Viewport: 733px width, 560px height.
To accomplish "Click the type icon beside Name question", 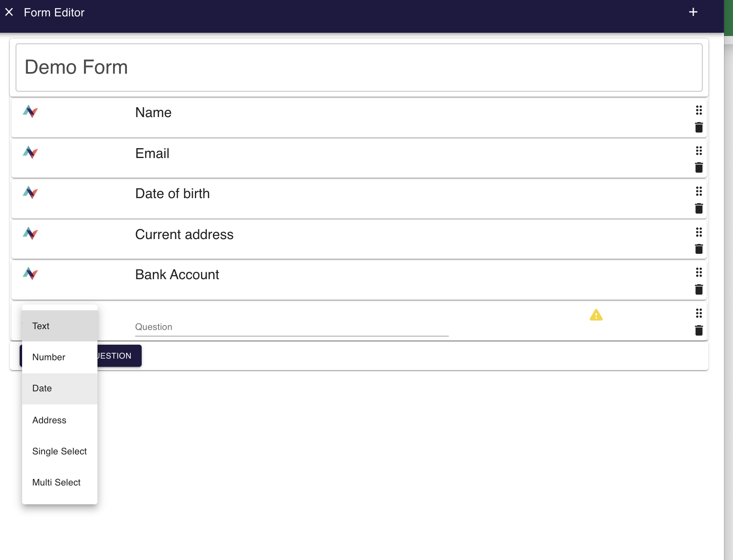I will click(30, 111).
